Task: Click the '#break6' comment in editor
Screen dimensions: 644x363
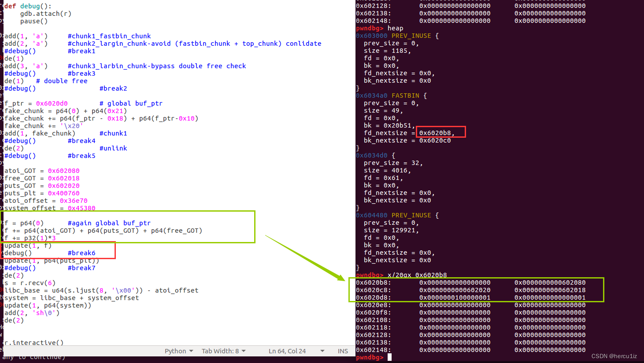Action: [81, 253]
